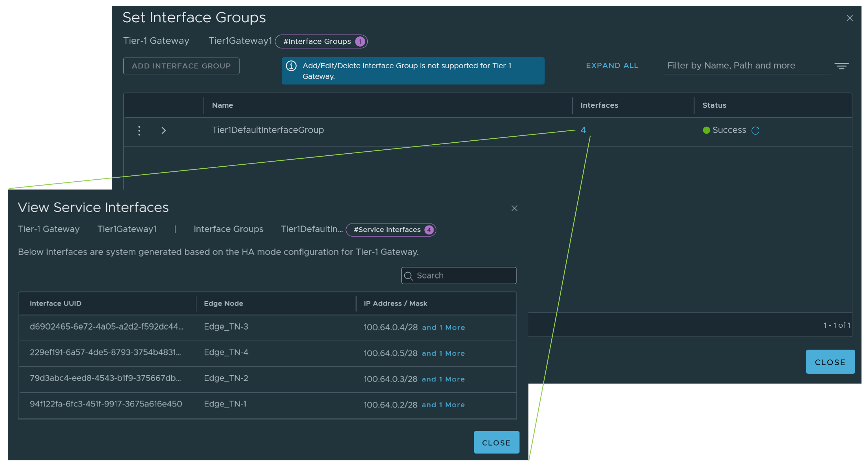This screenshot has height=468, width=868.
Task: Expand the Tier1DefaultInterfaceGroup row
Action: tap(164, 131)
